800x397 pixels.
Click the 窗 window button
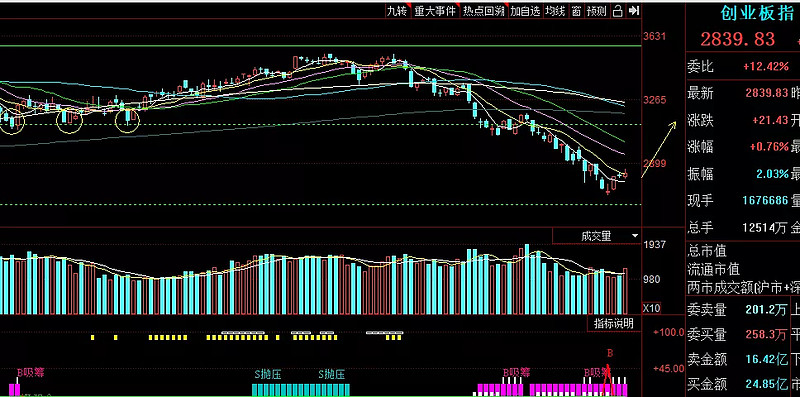[576, 11]
